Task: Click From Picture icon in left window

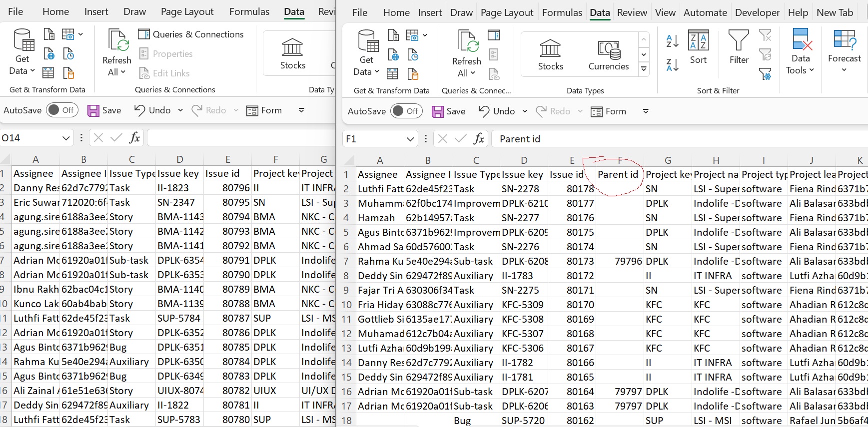Action: [68, 34]
